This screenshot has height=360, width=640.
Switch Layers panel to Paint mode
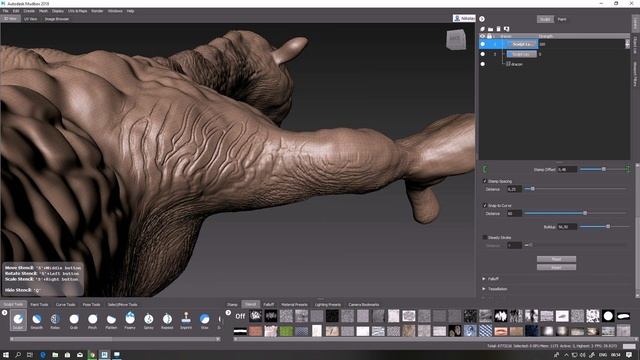tap(562, 19)
